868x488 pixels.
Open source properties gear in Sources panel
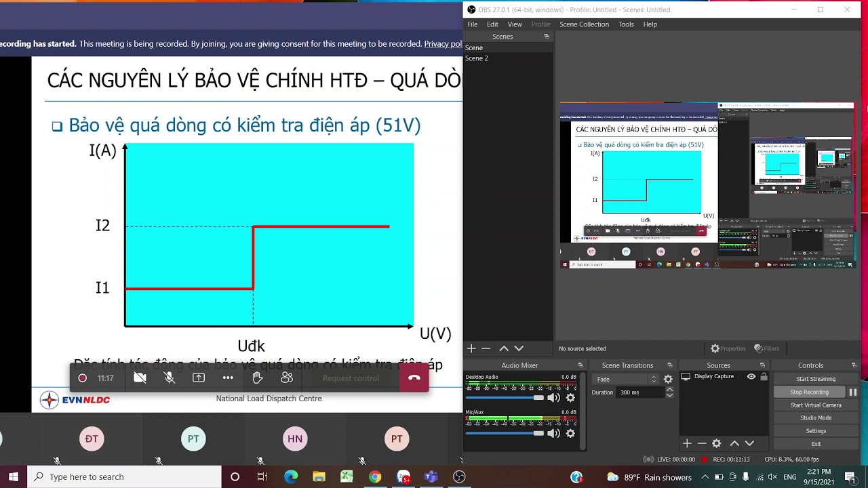tap(717, 443)
